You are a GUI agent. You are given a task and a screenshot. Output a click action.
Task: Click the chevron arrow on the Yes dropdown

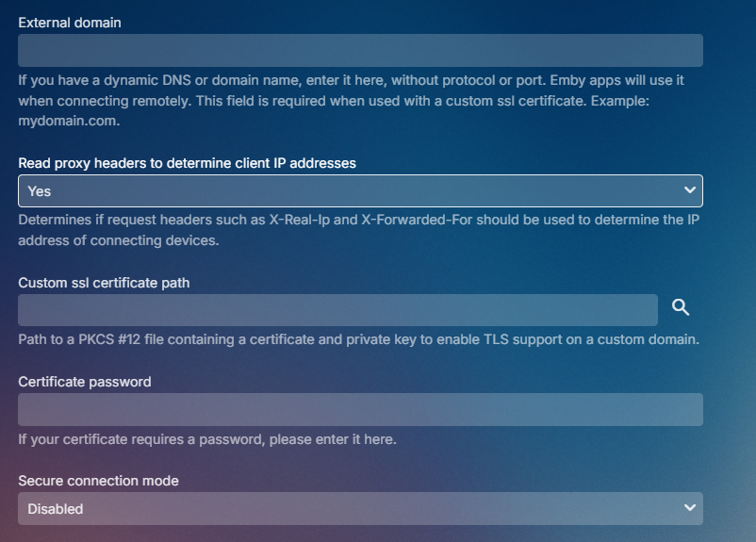pyautogui.click(x=689, y=190)
